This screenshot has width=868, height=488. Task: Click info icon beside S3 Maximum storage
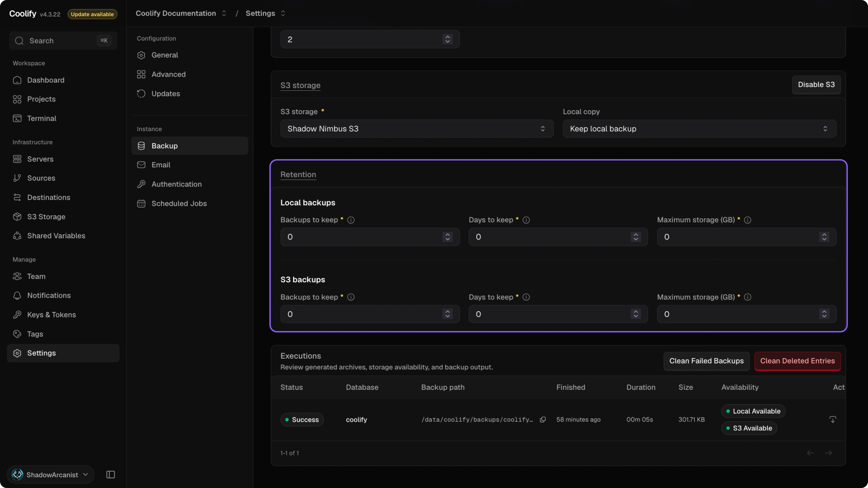pos(747,297)
